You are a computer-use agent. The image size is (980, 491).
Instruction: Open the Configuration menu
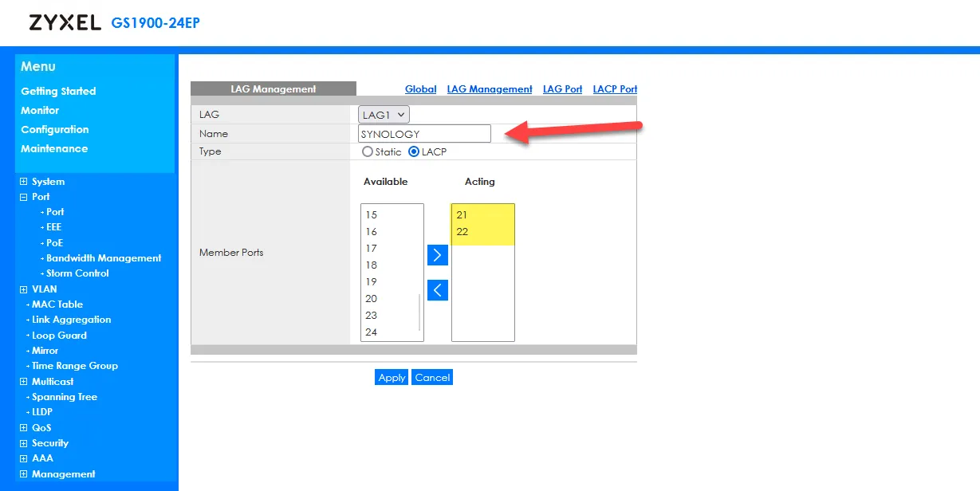coord(55,129)
